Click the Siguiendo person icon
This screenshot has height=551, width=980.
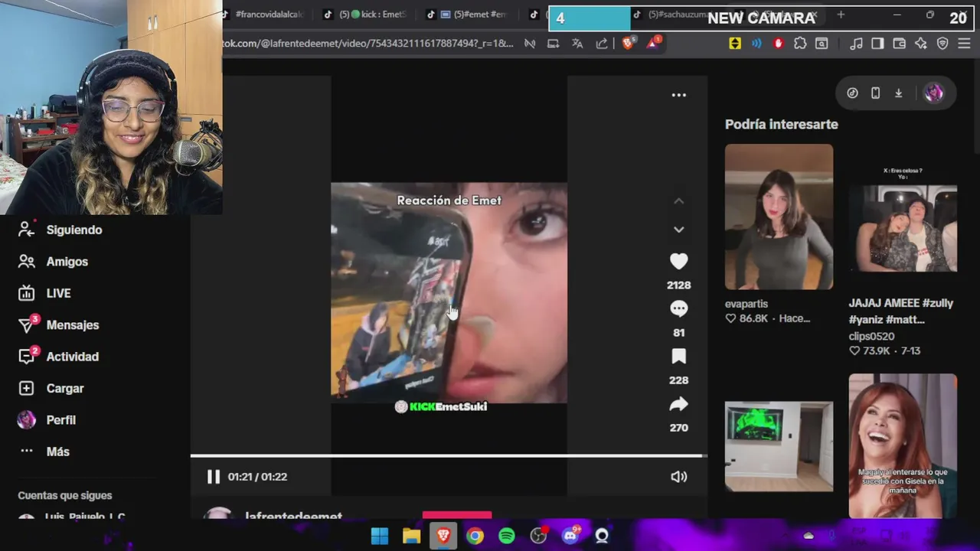pyautogui.click(x=27, y=229)
